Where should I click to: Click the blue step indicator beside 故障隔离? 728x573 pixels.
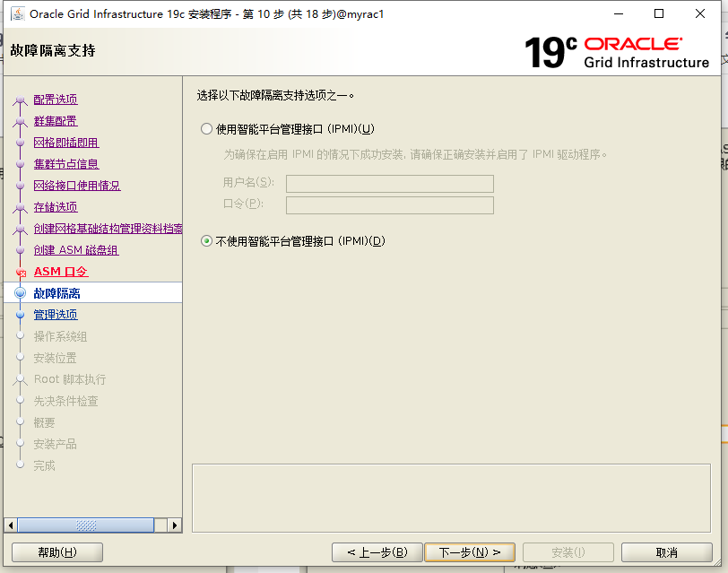(21, 293)
